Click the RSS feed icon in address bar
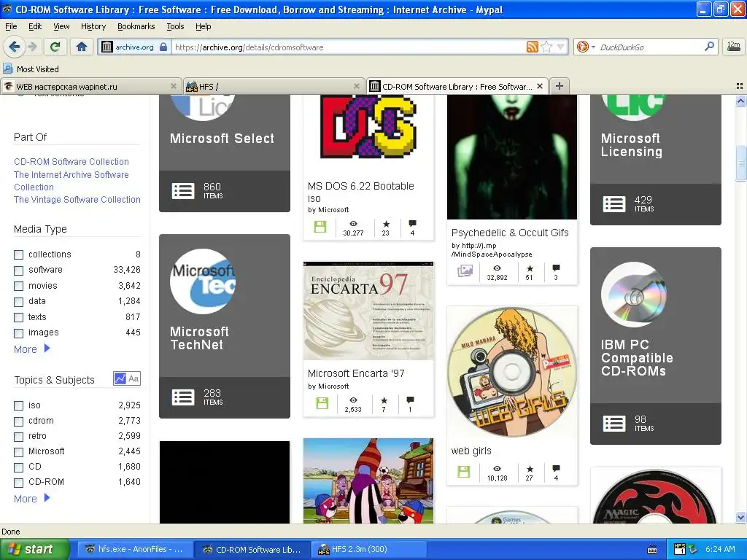747x560 pixels. (x=532, y=47)
